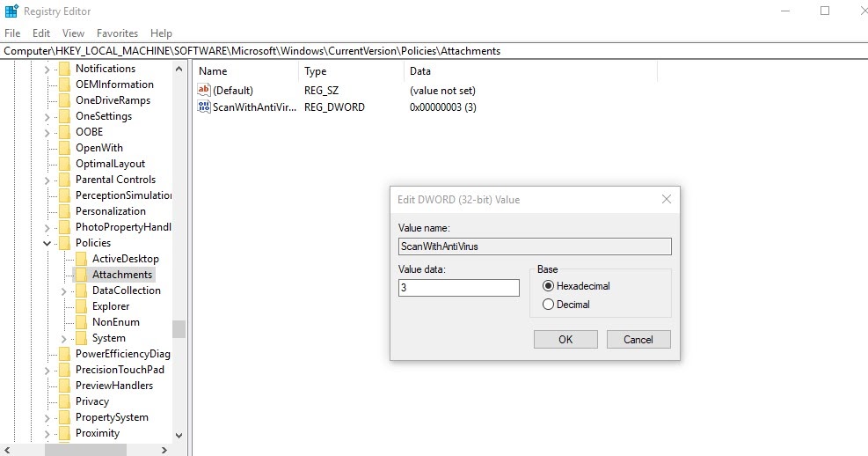Select the OneDriveRamps folder icon
Screen dimensions: 868x456
[65, 100]
